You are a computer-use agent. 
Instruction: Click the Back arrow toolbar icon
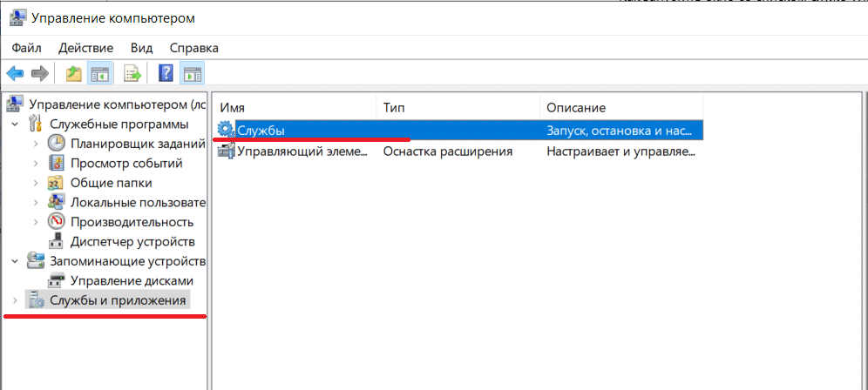(x=15, y=74)
